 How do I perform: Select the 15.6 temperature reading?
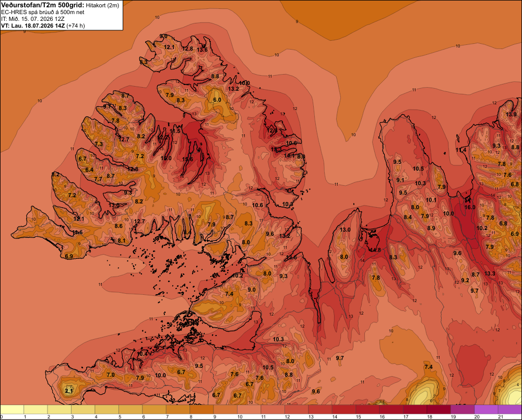[187, 160]
